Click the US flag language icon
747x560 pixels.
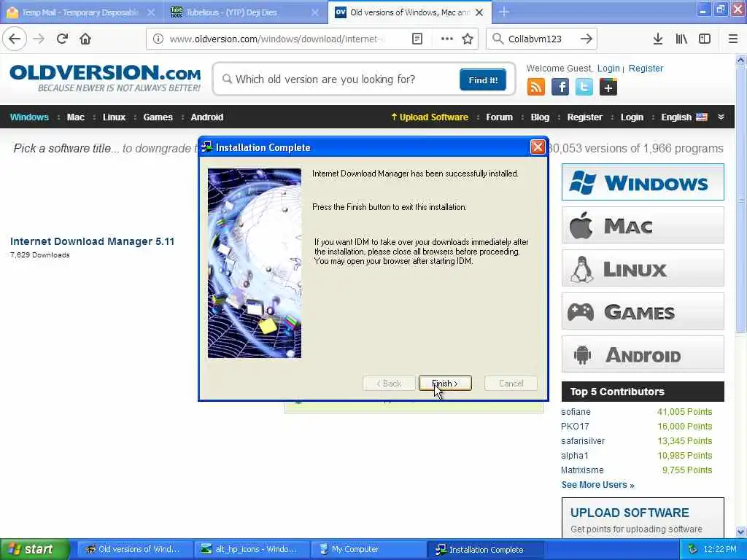(x=701, y=117)
